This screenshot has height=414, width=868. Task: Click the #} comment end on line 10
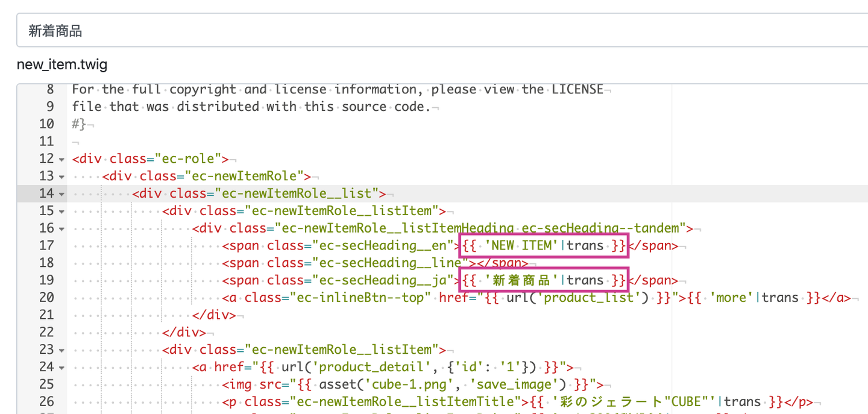79,124
